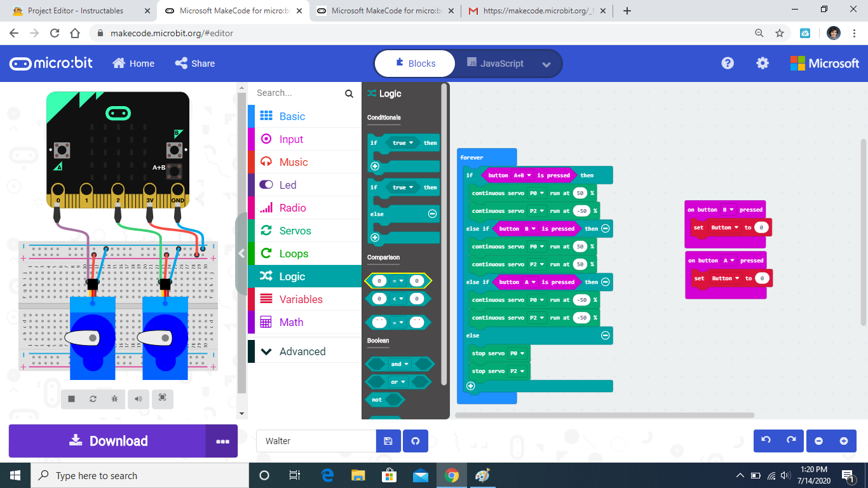Switch to the Gmail makecode tab
Image resolution: width=868 pixels, height=488 pixels.
click(538, 11)
